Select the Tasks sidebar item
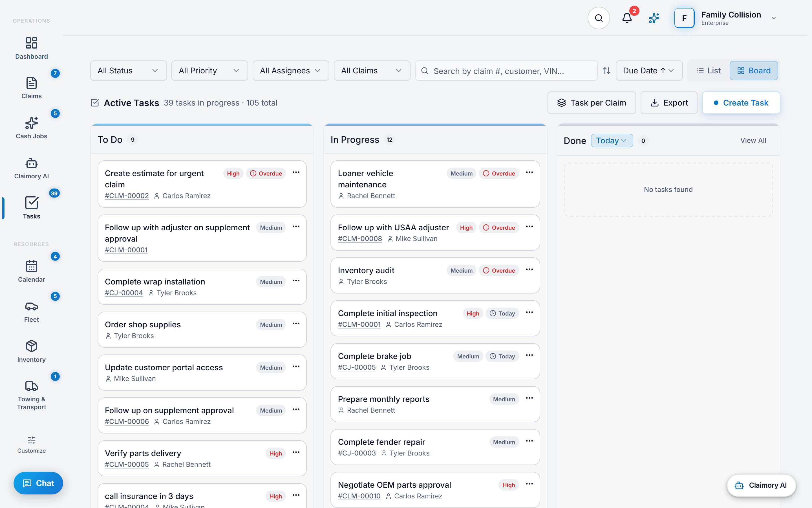This screenshot has width=812, height=508. (x=32, y=208)
